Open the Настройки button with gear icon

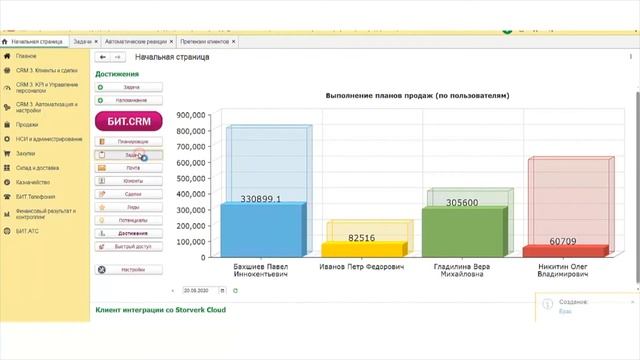coord(129,270)
